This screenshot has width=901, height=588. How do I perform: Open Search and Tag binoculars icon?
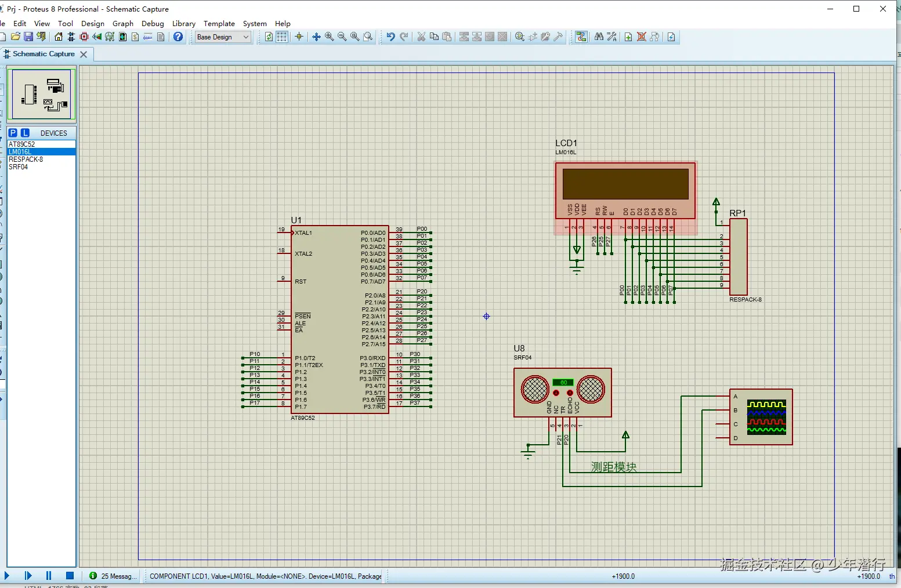pyautogui.click(x=599, y=37)
